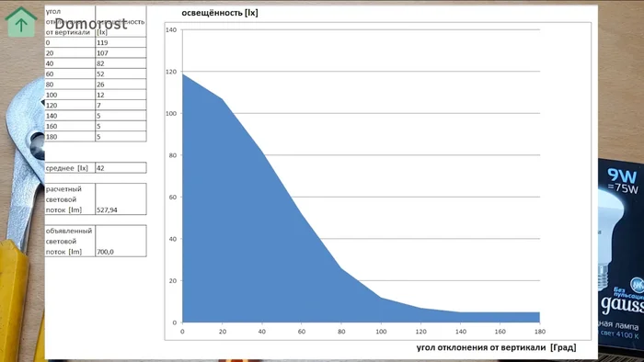Click the объявленный световой поток label cell
Screen dimensions: 644x362
70,241
